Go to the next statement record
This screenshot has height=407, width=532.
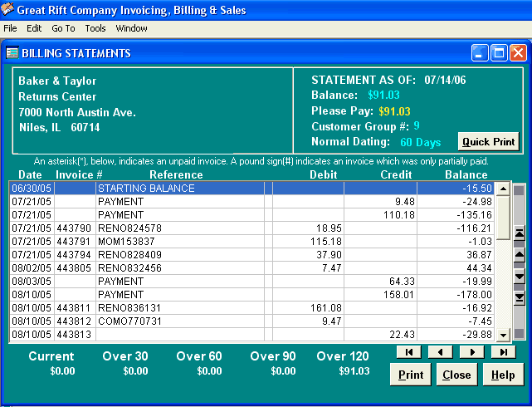[472, 352]
